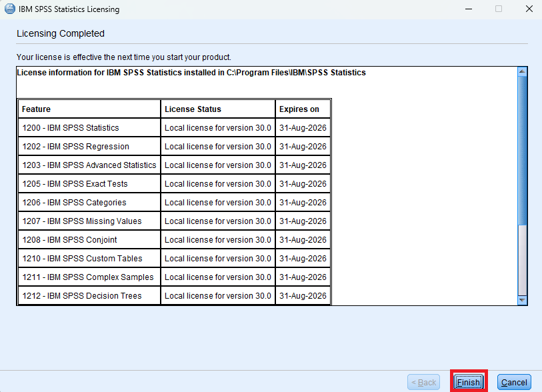Select the 1203 - IBM SPSS Advanced Statistics cell
The width and height of the screenshot is (542, 392).
click(x=89, y=165)
